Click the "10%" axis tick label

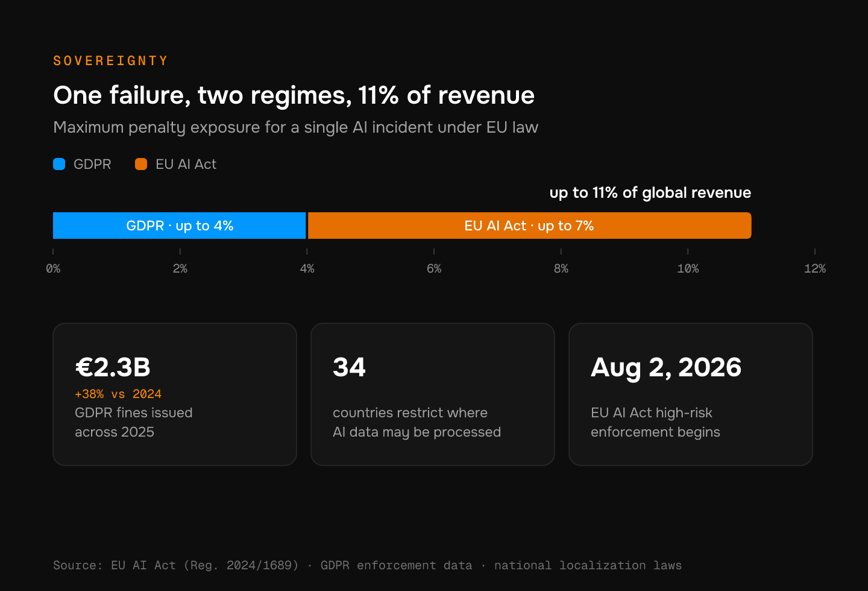[688, 268]
